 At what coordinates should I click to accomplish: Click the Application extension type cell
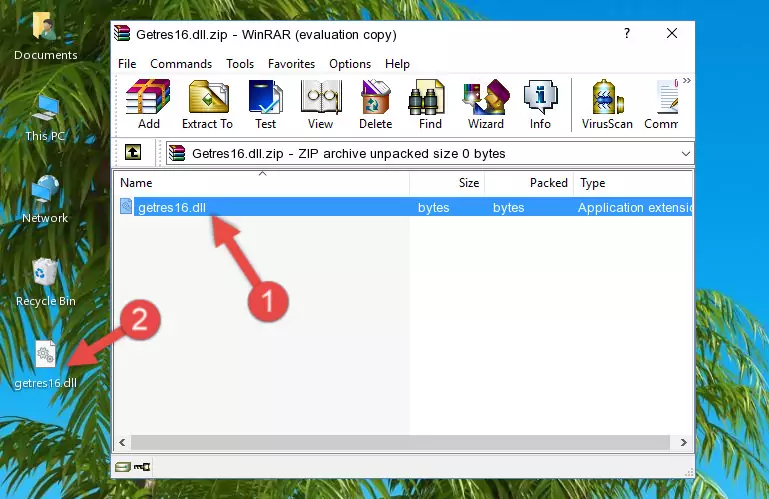(x=635, y=208)
